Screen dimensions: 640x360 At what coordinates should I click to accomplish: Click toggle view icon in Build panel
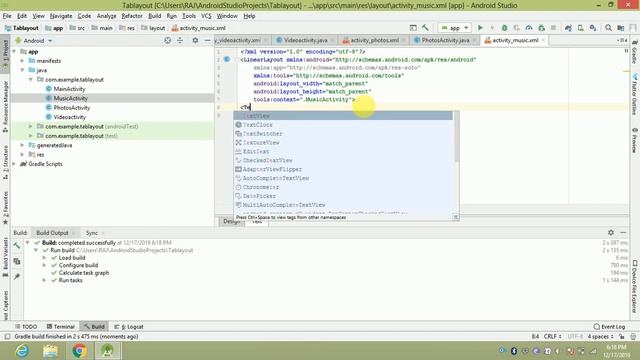tap(17, 261)
